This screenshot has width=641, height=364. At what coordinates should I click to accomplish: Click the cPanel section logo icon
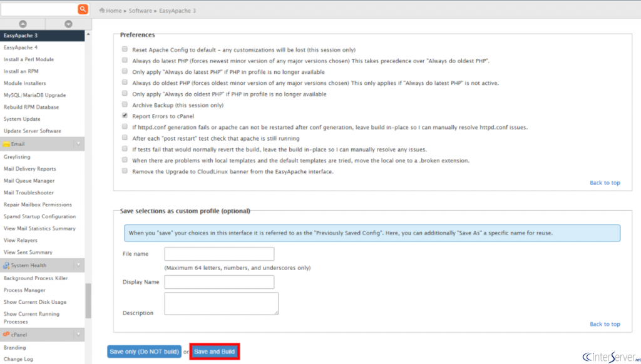[6, 335]
